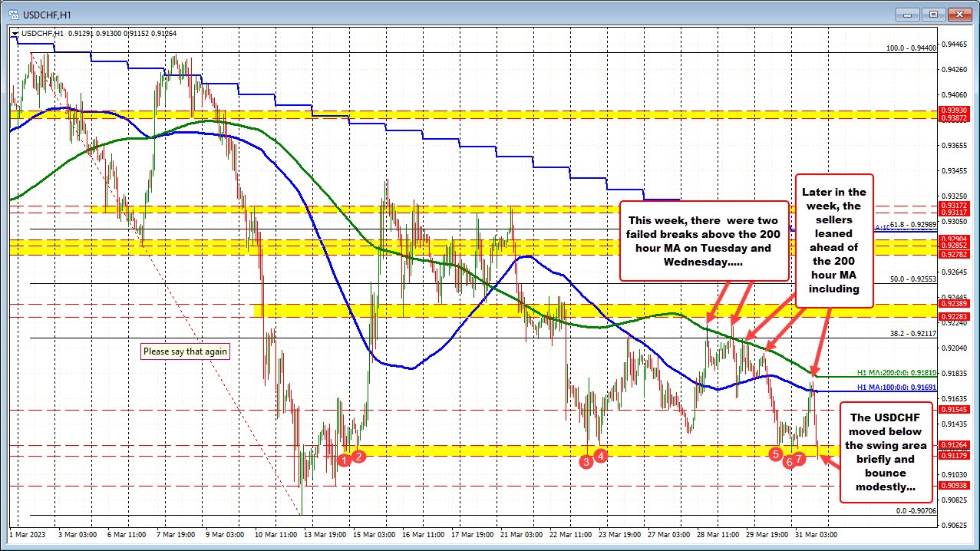Click the blue H1 MA:100 indicator label
This screenshot has height=551, width=980.
point(896,388)
